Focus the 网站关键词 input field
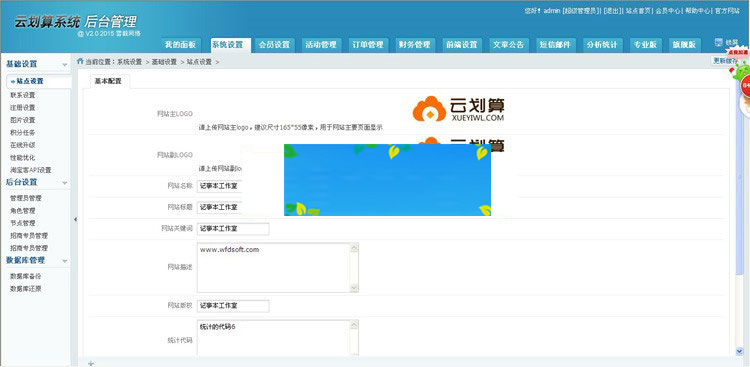This screenshot has width=750, height=367. [x=233, y=229]
